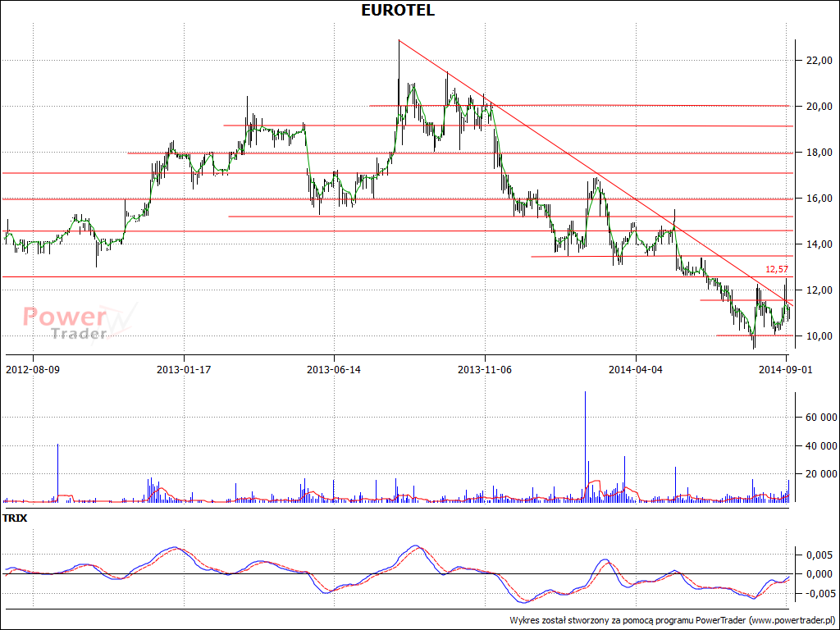This screenshot has height=630, width=840.
Task: Click the tallest blue volume spike
Action: [585, 446]
